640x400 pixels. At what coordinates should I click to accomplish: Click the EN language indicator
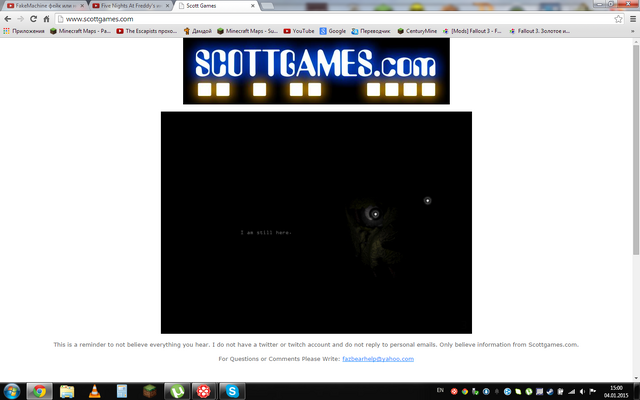click(440, 390)
